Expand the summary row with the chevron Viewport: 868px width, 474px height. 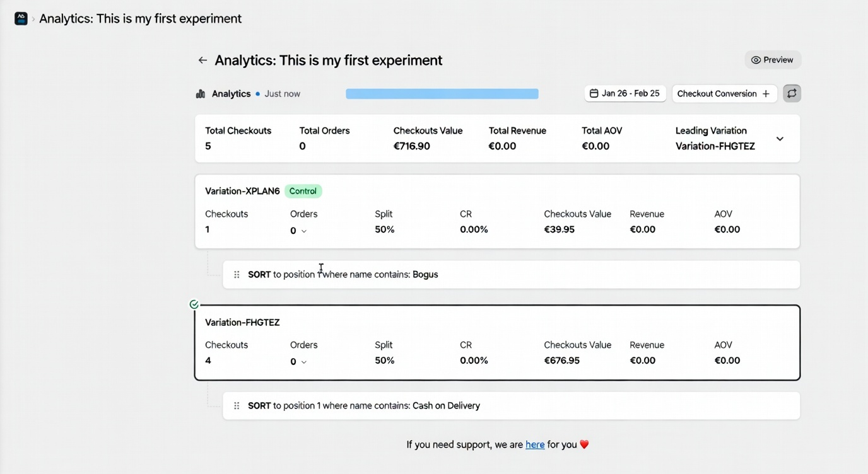(x=780, y=139)
